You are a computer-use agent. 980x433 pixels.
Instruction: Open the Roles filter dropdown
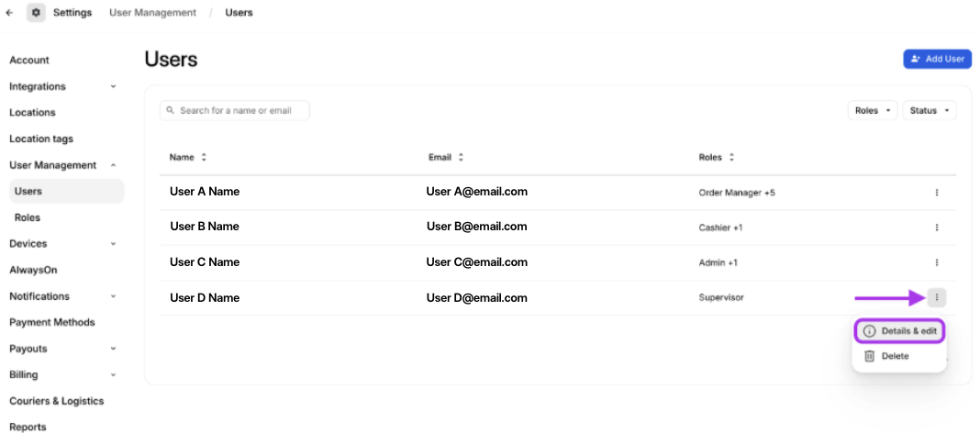[873, 111]
